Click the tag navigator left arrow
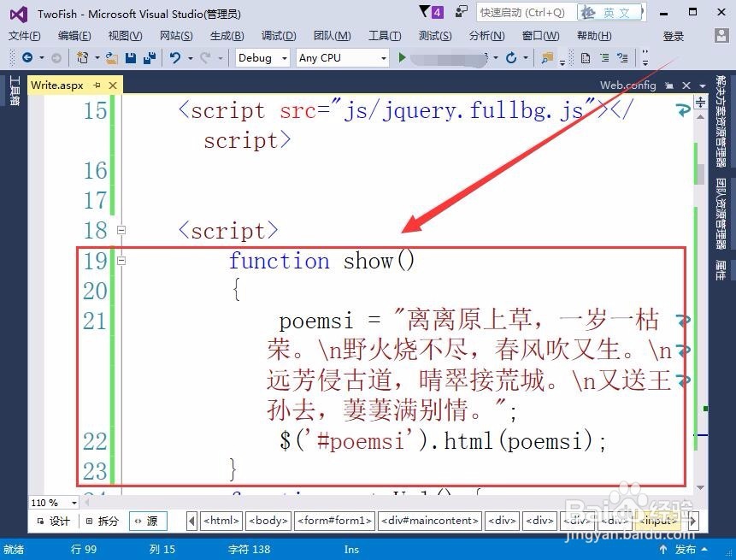The width and height of the screenshot is (736, 560). (x=191, y=521)
